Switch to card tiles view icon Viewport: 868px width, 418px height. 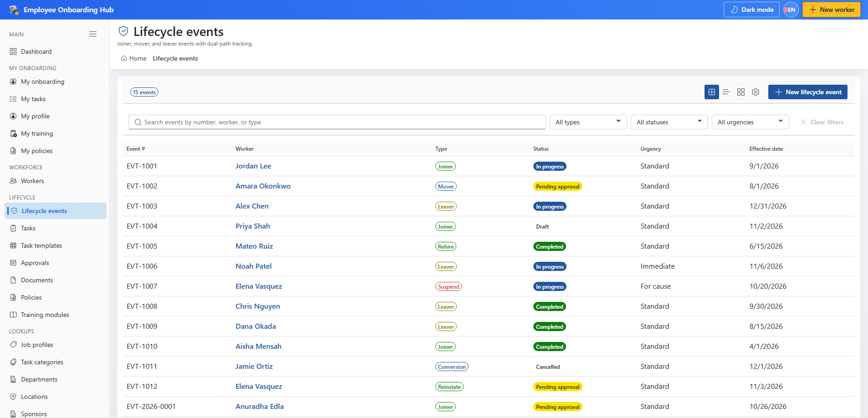(741, 92)
